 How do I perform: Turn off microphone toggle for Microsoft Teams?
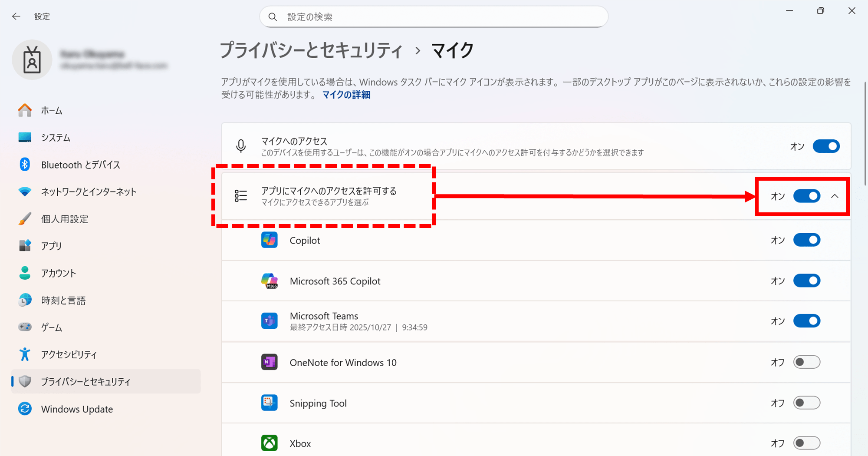(806, 321)
